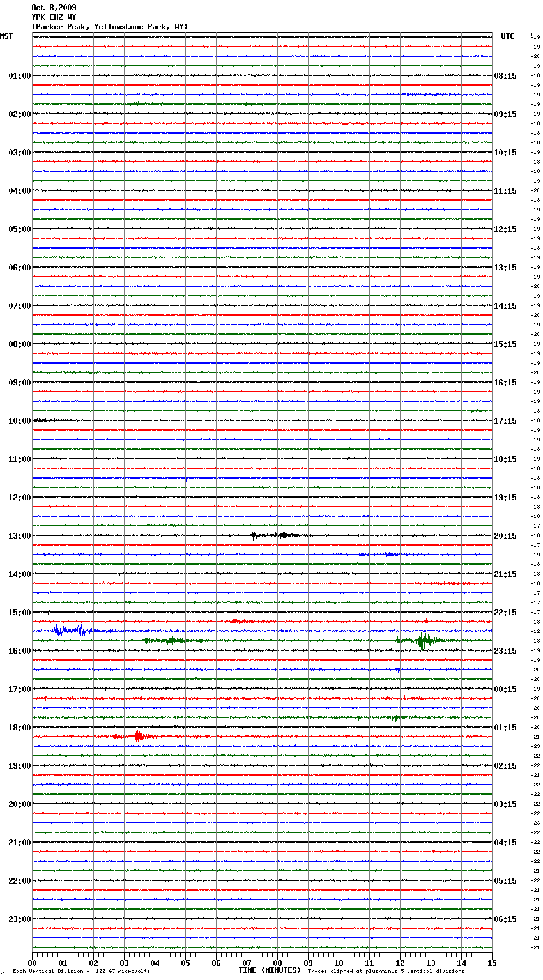Click the 18:15 UTC time label
543x980 pixels.
tap(505, 459)
